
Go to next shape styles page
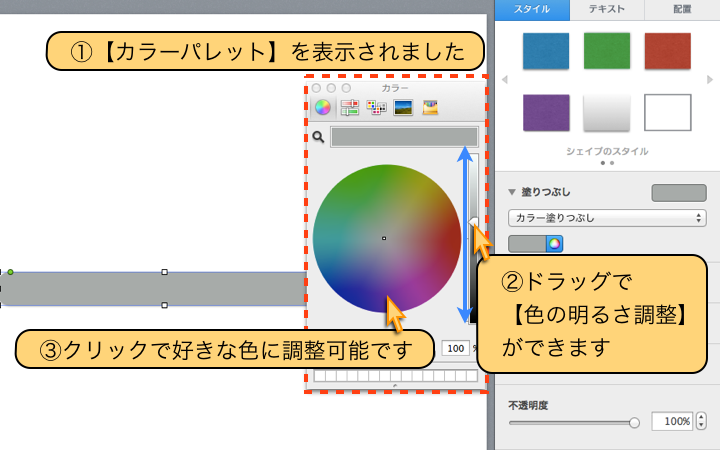(709, 79)
